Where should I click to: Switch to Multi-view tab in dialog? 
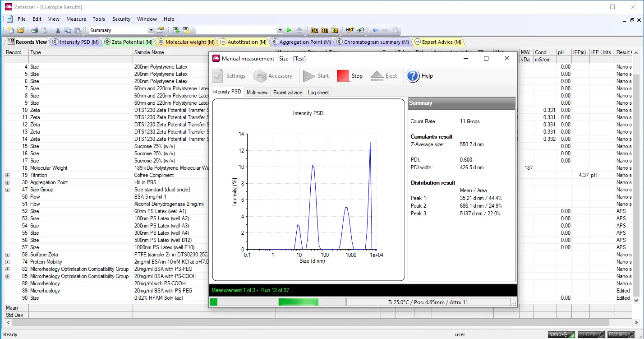pyautogui.click(x=257, y=93)
